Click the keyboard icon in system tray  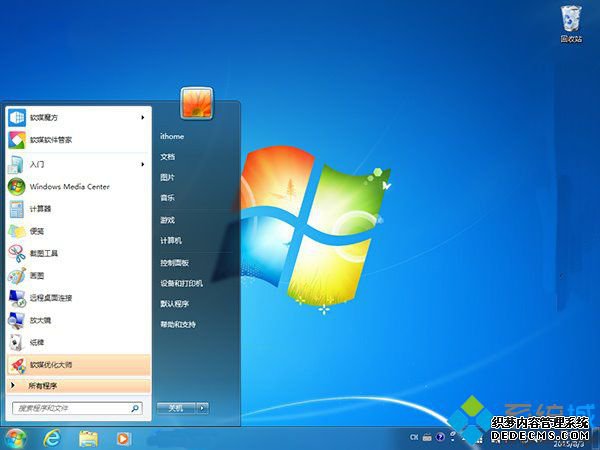[427, 437]
